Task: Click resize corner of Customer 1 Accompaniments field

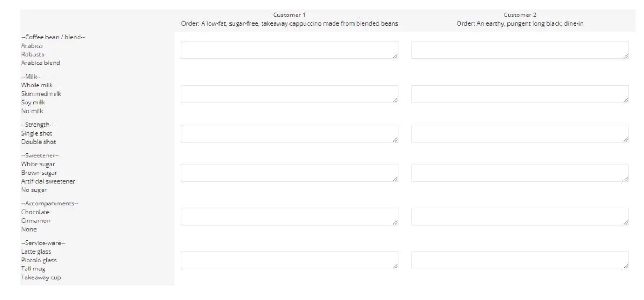Action: click(395, 223)
